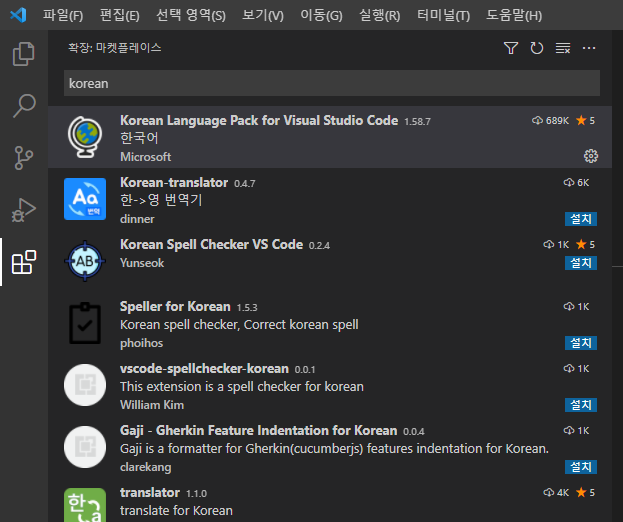623x522 pixels.
Task: Open the 선택 영역(S) menu
Action: 191,15
